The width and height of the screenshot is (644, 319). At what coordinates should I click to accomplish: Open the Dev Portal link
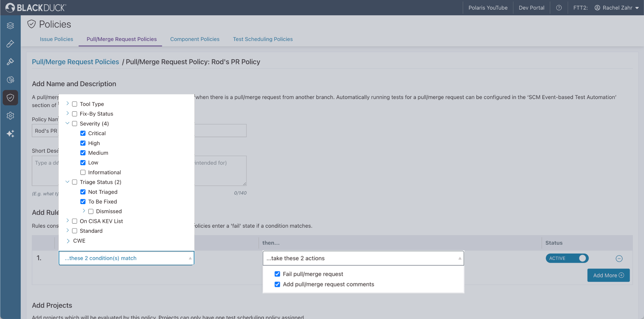[x=531, y=8]
